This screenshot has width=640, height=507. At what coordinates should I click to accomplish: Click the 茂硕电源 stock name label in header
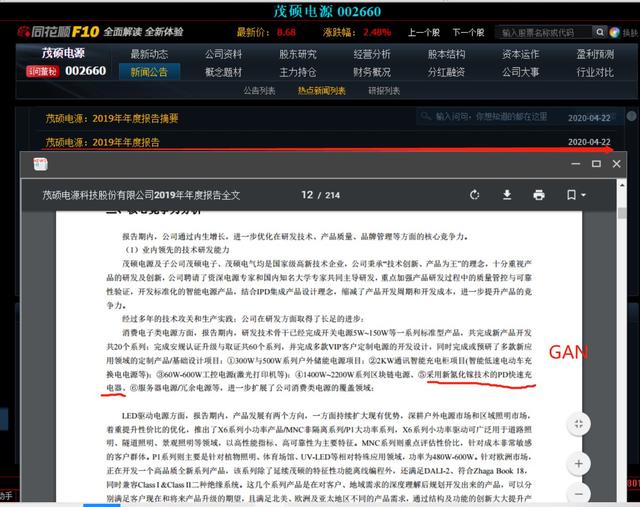click(63, 53)
